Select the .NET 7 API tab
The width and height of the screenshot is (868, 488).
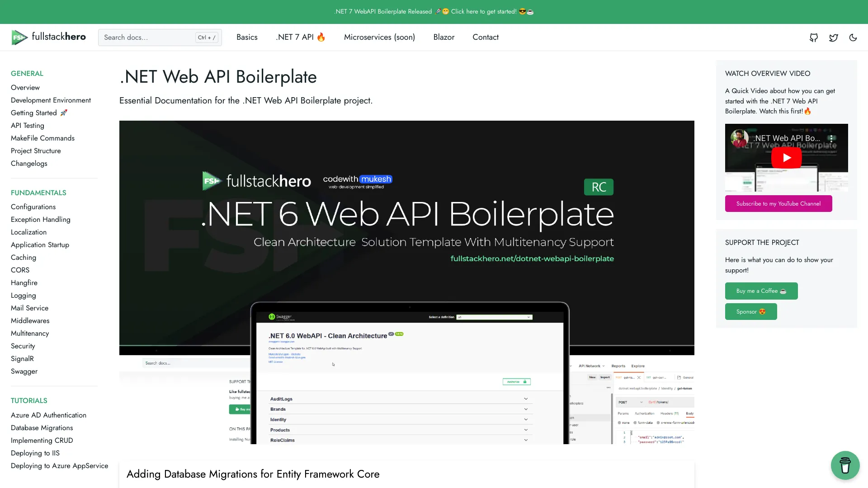tap(301, 37)
